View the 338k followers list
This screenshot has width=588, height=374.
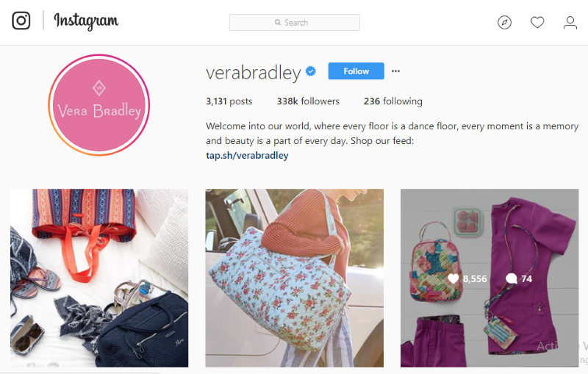click(308, 101)
